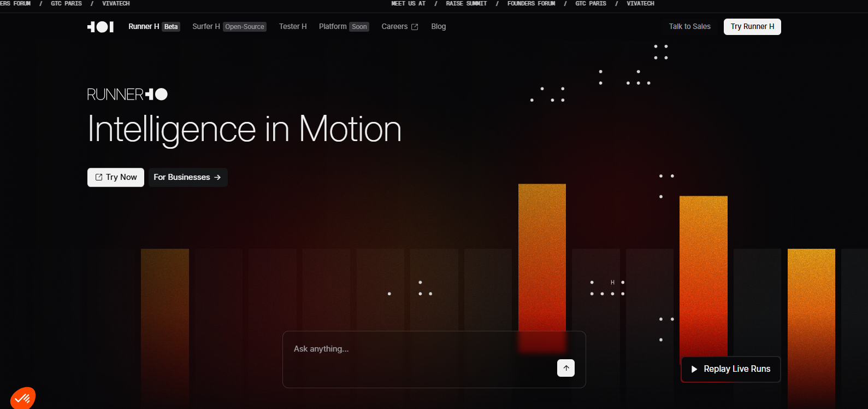Click the For Businesses button
This screenshot has width=868, height=409.
coord(188,177)
